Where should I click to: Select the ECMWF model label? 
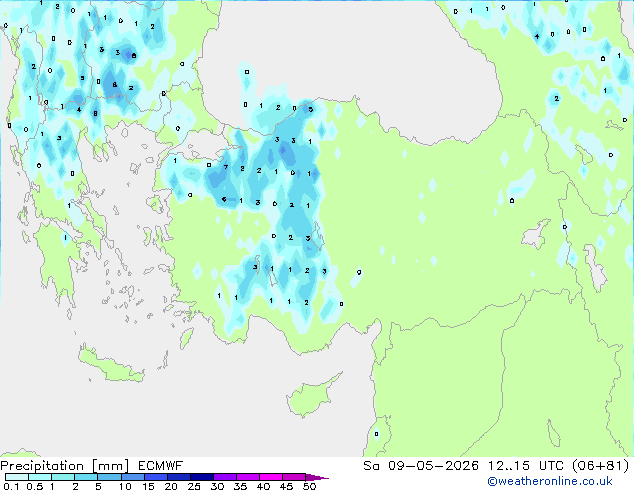161,466
